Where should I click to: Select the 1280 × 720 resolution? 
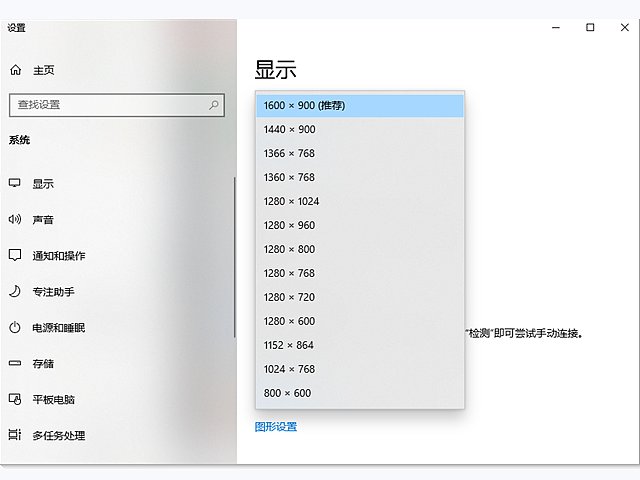(360, 297)
